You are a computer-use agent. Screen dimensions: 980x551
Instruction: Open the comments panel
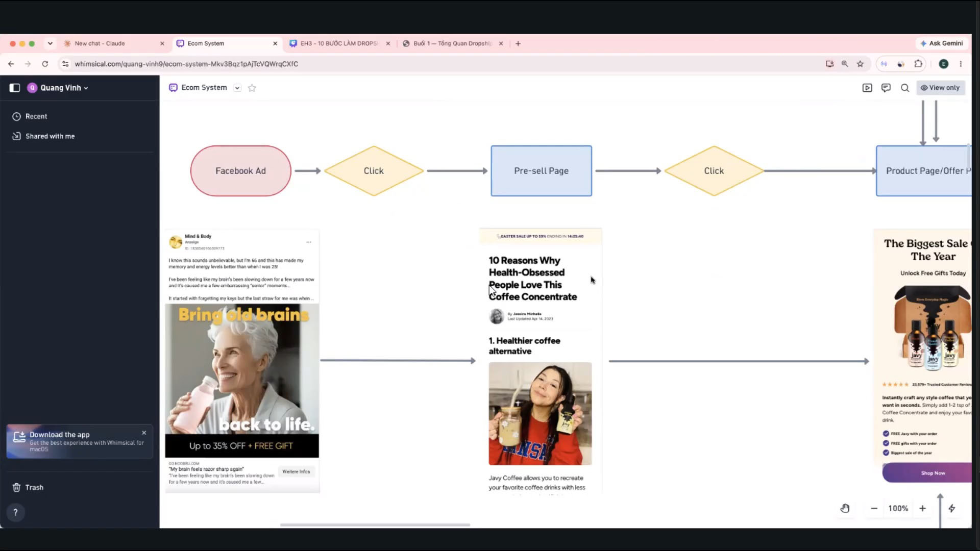click(886, 88)
